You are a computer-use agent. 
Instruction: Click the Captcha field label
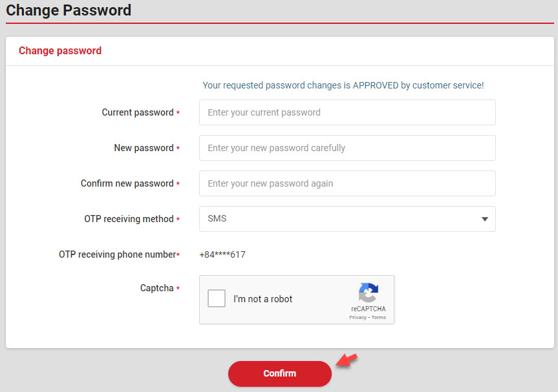coord(155,287)
